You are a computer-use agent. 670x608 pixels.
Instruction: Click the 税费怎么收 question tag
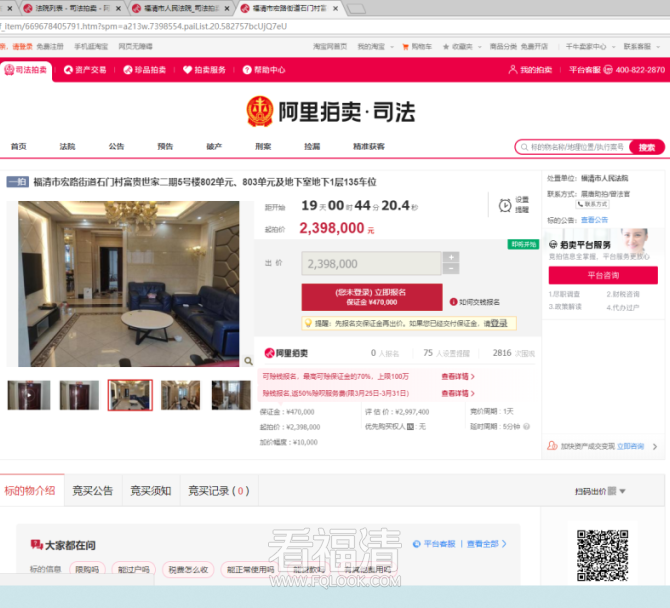[188, 570]
